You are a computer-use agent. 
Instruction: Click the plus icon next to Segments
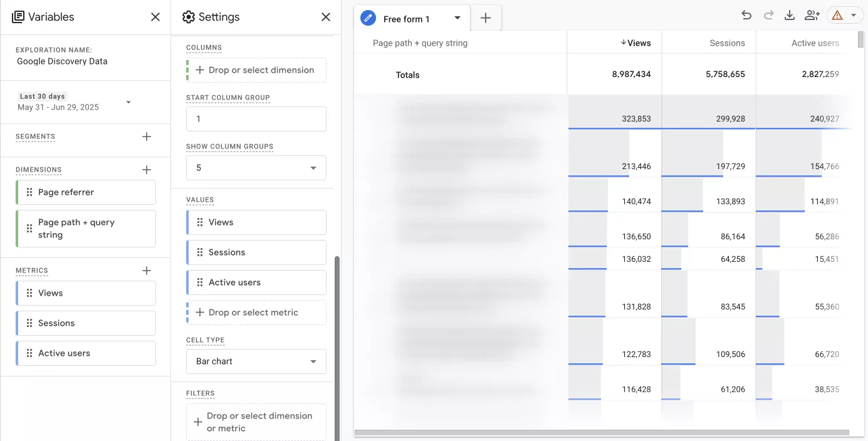tap(147, 137)
